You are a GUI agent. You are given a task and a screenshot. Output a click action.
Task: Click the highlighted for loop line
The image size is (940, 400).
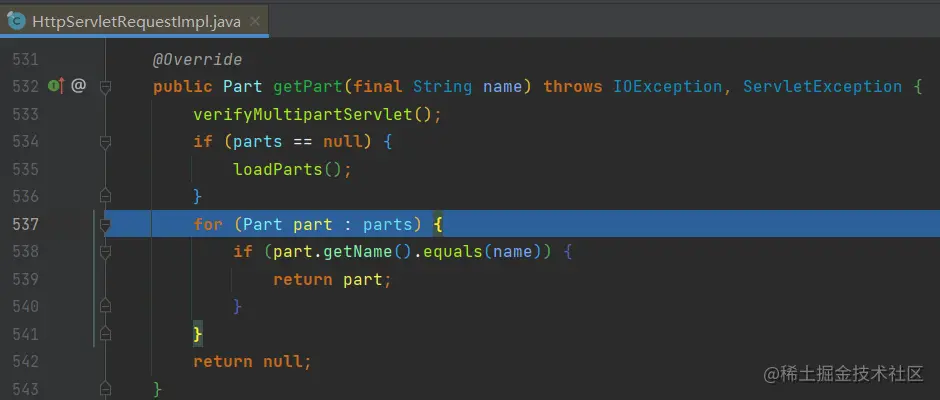(522, 224)
